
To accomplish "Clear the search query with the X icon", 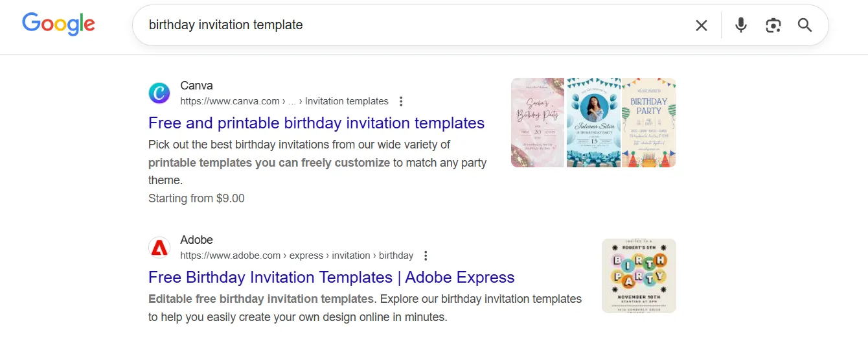I will [702, 25].
